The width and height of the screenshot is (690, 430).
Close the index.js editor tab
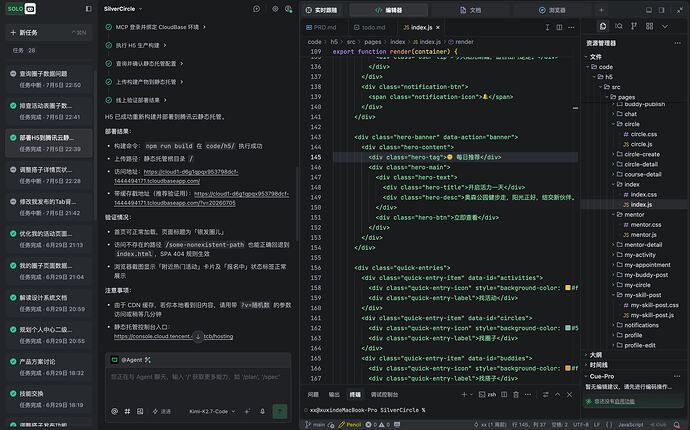point(438,27)
